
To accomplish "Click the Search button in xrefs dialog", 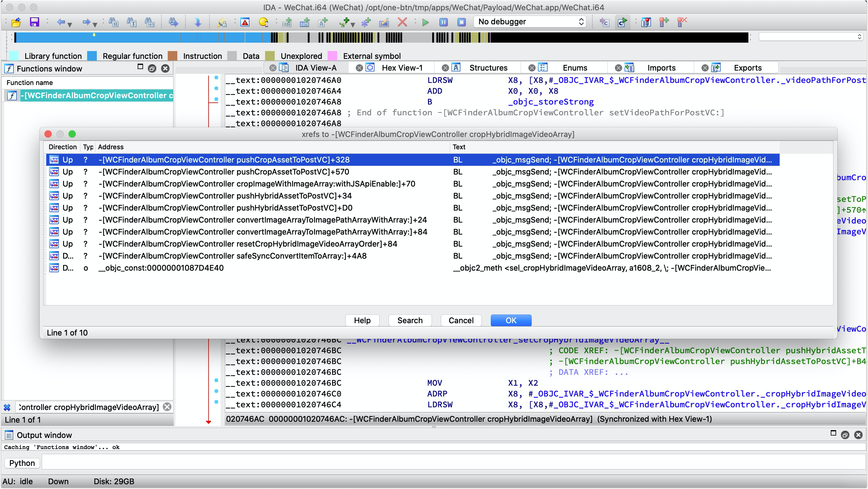I will 410,320.
